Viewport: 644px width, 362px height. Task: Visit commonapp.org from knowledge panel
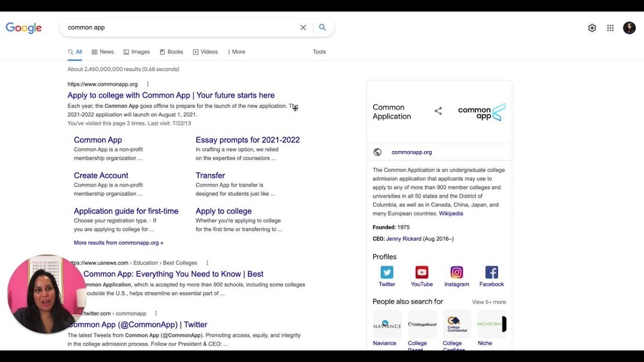[412, 152]
